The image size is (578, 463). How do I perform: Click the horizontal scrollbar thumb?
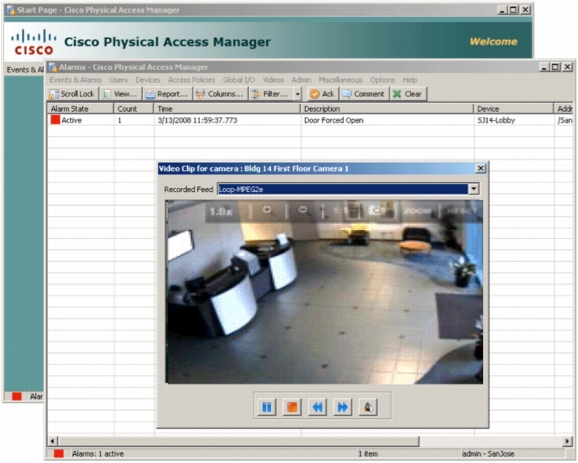238,441
